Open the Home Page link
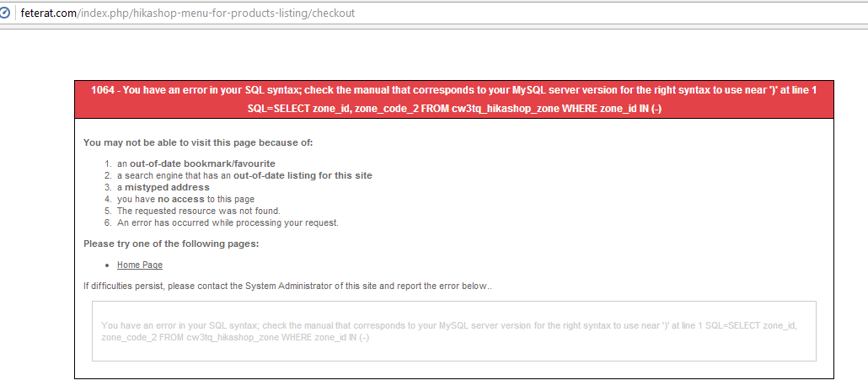This screenshot has width=868, height=391. (x=140, y=265)
